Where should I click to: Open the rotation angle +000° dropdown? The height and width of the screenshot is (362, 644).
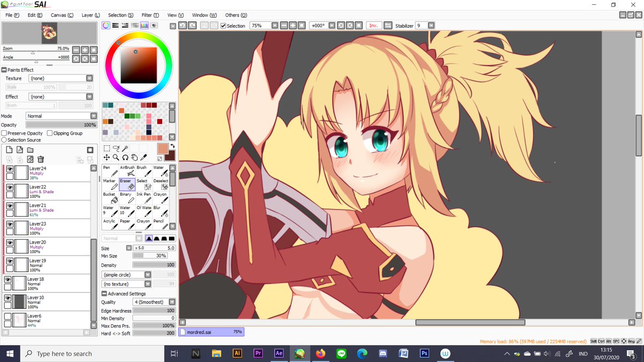(x=332, y=25)
